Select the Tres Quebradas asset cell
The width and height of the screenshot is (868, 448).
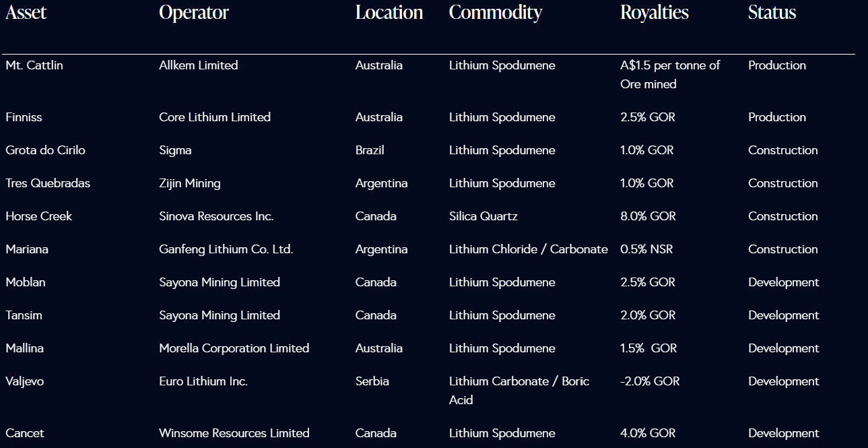(x=48, y=183)
